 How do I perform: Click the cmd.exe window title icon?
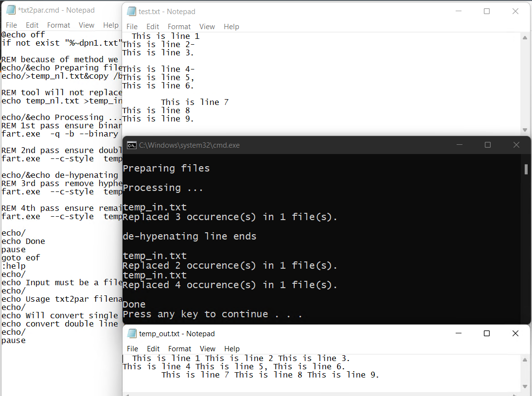132,145
